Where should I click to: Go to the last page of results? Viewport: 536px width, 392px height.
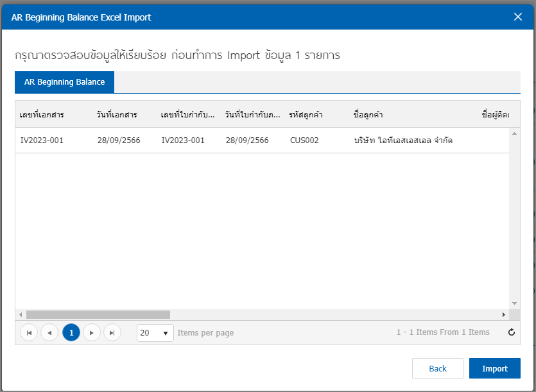112,332
